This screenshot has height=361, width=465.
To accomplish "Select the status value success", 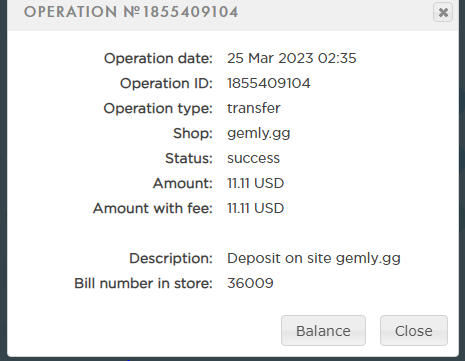I will tap(253, 158).
